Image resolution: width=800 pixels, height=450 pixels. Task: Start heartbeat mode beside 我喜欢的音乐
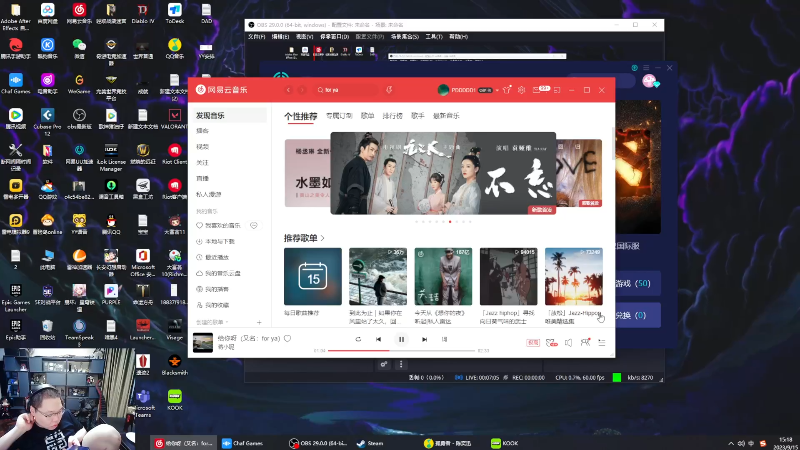(254, 225)
